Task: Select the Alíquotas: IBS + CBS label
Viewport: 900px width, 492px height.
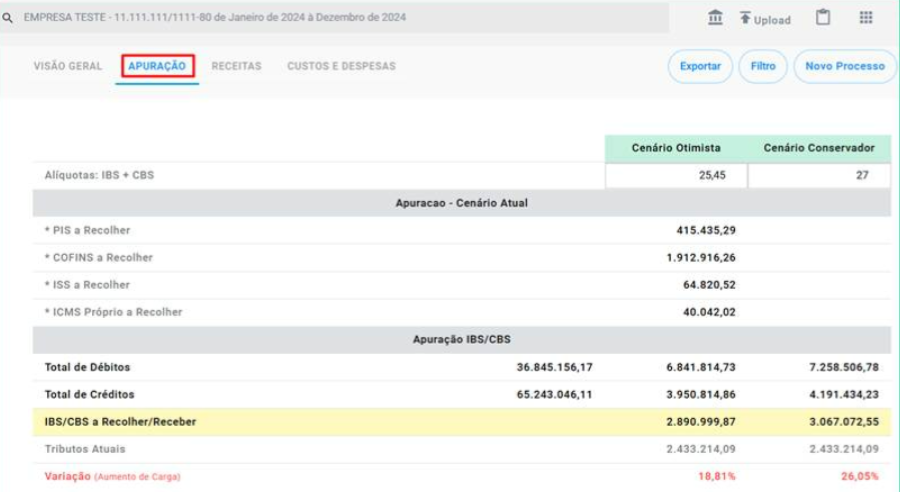Action: point(99,175)
